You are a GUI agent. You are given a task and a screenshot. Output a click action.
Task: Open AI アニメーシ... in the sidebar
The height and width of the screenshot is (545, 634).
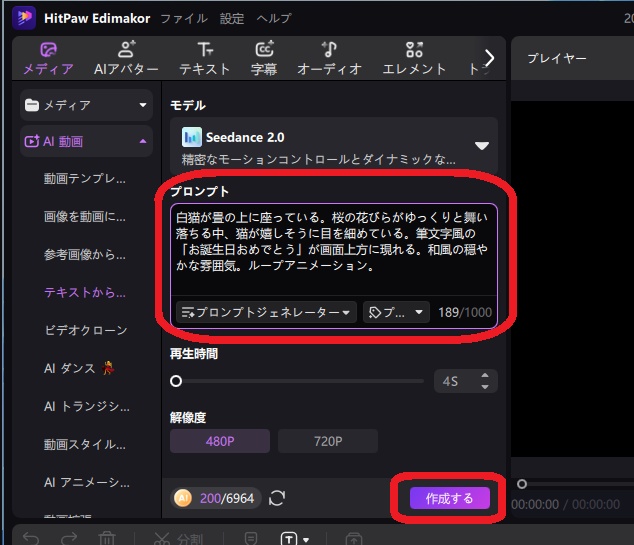click(87, 482)
